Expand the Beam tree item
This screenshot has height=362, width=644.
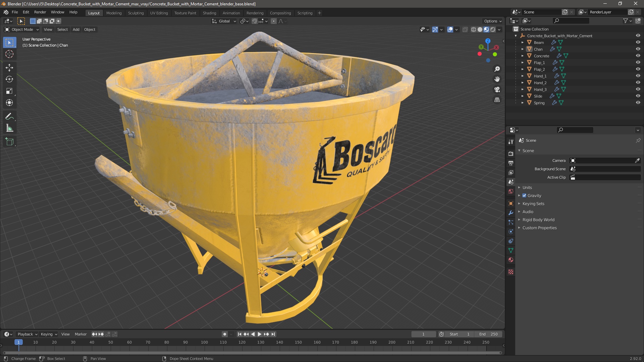point(522,42)
